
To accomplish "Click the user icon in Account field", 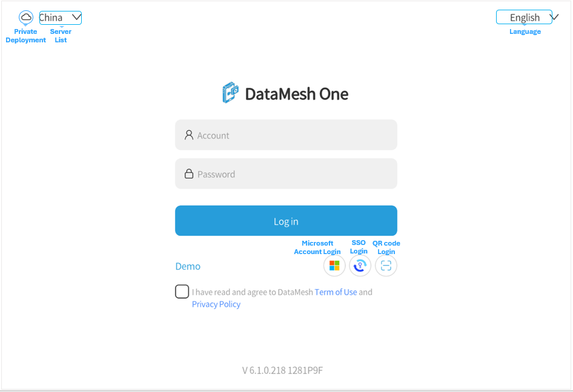I will (x=188, y=135).
